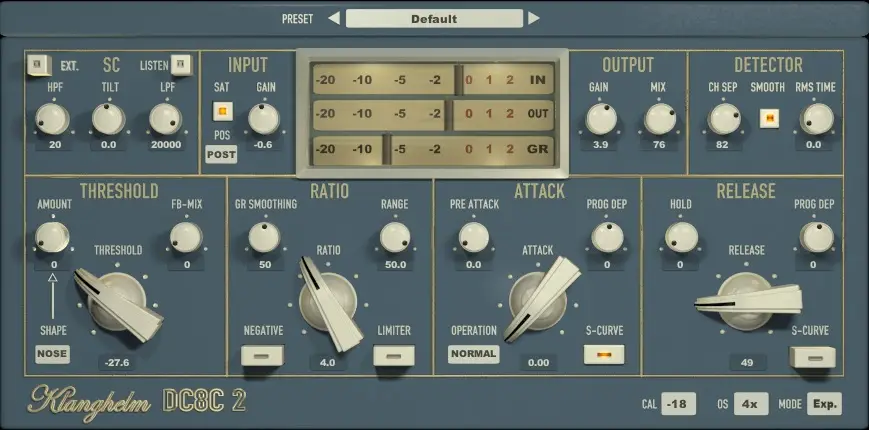
Task: Click the CH SEP detector knob
Action: [724, 119]
